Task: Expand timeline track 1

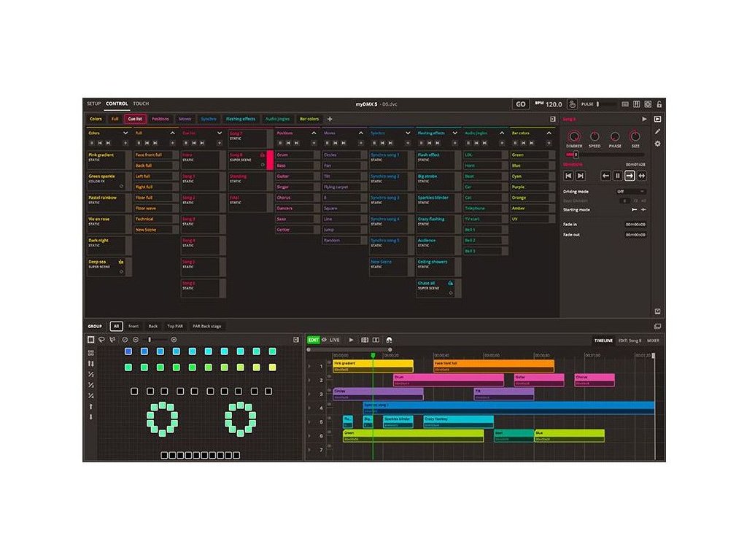Action: coord(309,366)
